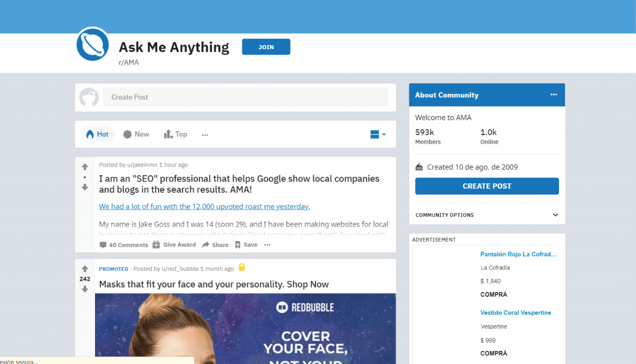This screenshot has height=364, width=636.
Task: Open u/jakeinmn user profile link
Action: tap(142, 165)
